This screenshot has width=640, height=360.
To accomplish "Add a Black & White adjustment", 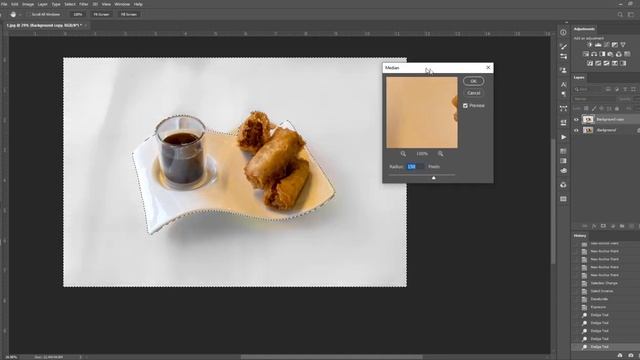I will tap(602, 54).
